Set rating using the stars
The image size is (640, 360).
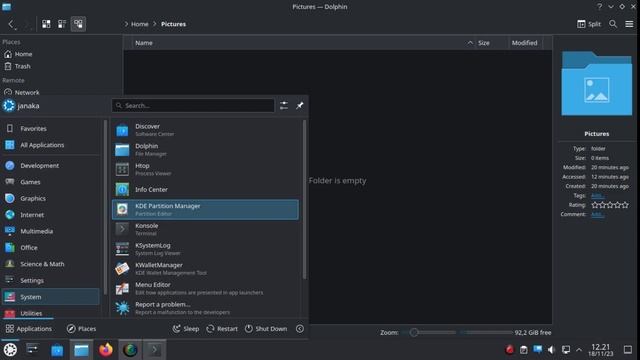click(610, 205)
